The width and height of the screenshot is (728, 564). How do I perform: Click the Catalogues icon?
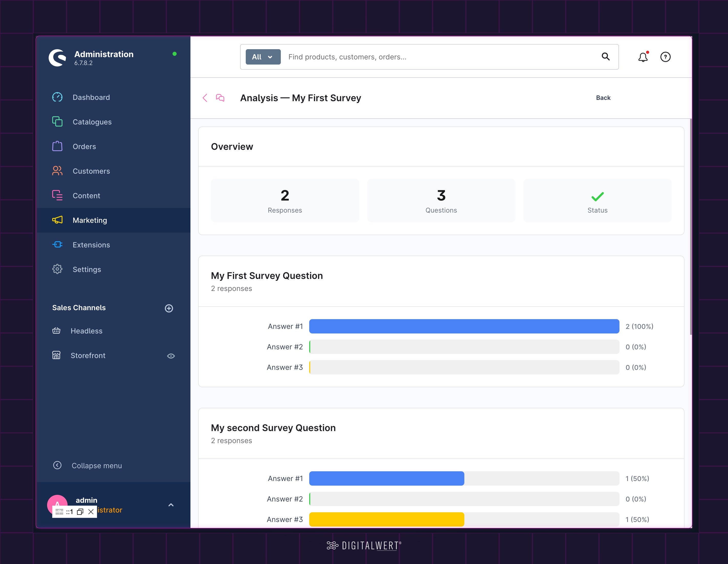point(57,121)
